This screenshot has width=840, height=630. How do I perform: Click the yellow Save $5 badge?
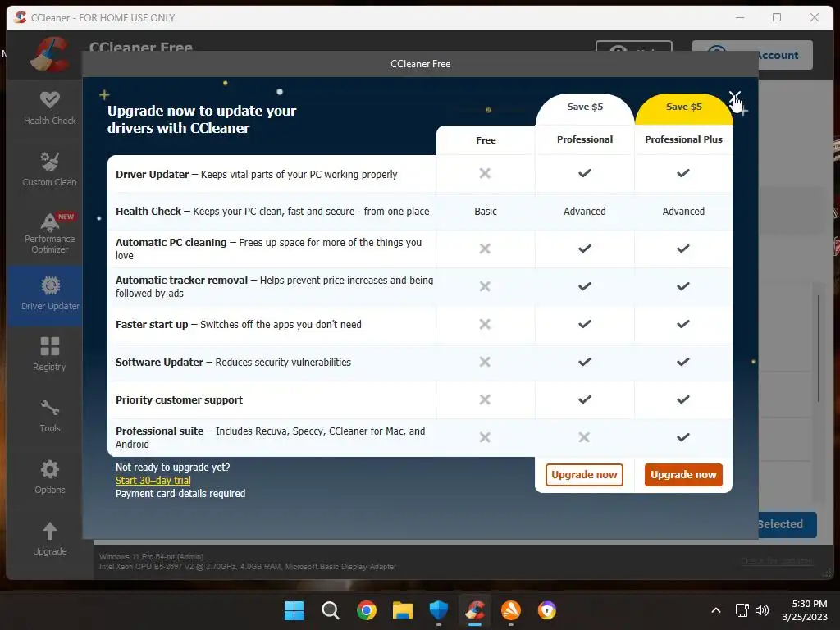point(683,107)
